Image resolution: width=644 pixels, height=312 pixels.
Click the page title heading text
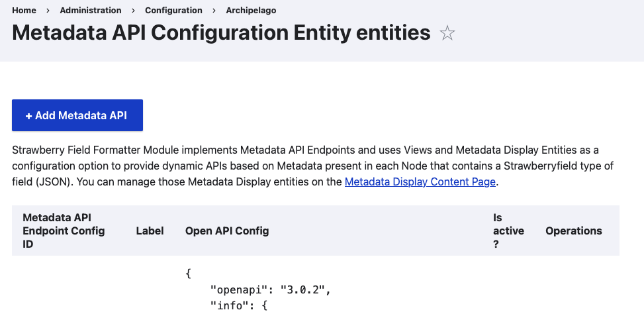[221, 32]
